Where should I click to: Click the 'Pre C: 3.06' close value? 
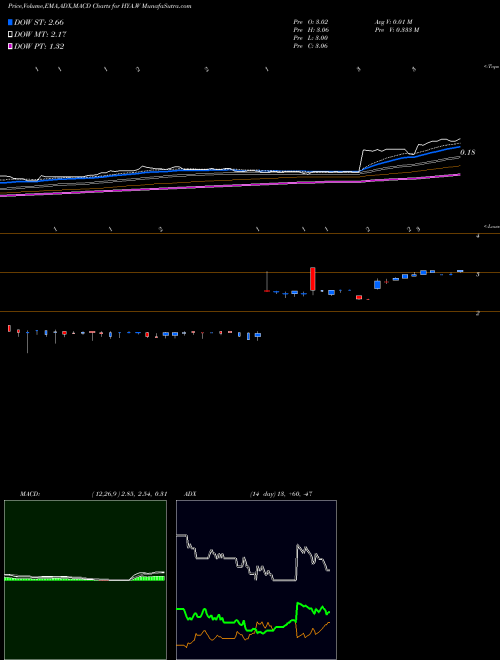point(311,46)
